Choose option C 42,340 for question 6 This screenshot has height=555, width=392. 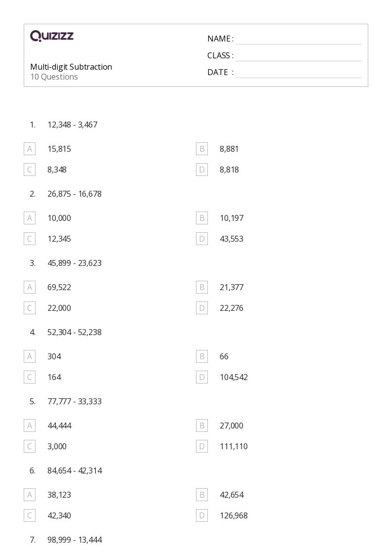pos(30,516)
